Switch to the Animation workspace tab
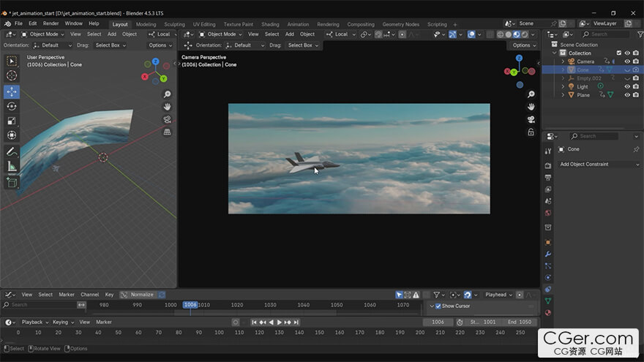 tap(298, 24)
